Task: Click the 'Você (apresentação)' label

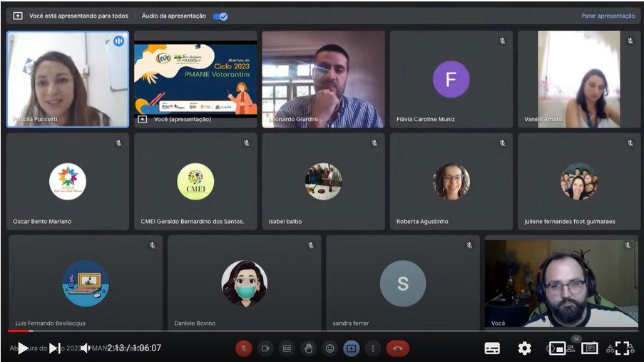Action: click(x=183, y=119)
